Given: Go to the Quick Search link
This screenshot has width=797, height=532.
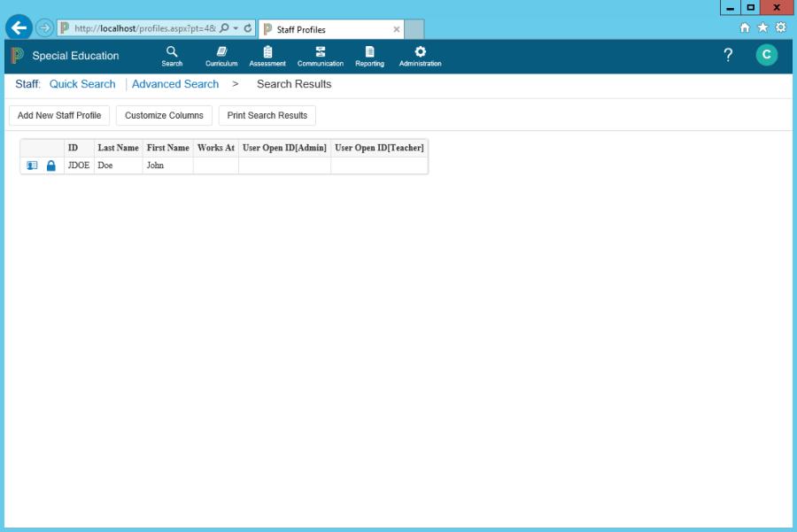Looking at the screenshot, I should [x=82, y=84].
